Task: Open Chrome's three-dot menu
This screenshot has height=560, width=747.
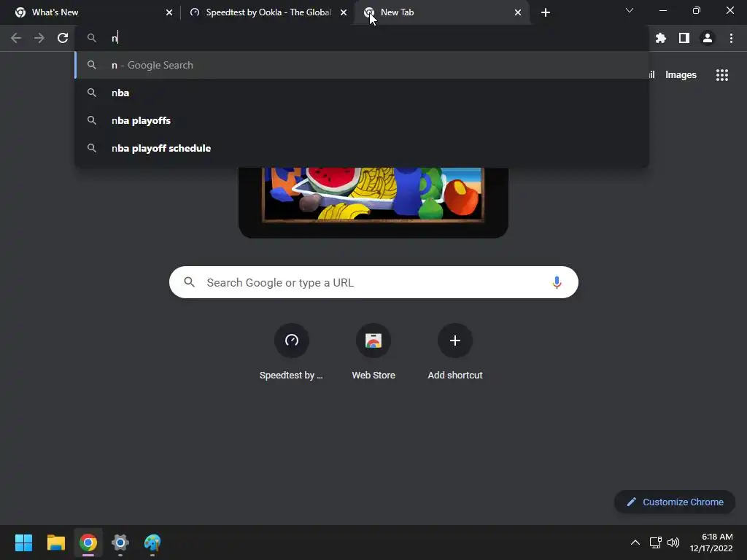Action: click(x=731, y=38)
